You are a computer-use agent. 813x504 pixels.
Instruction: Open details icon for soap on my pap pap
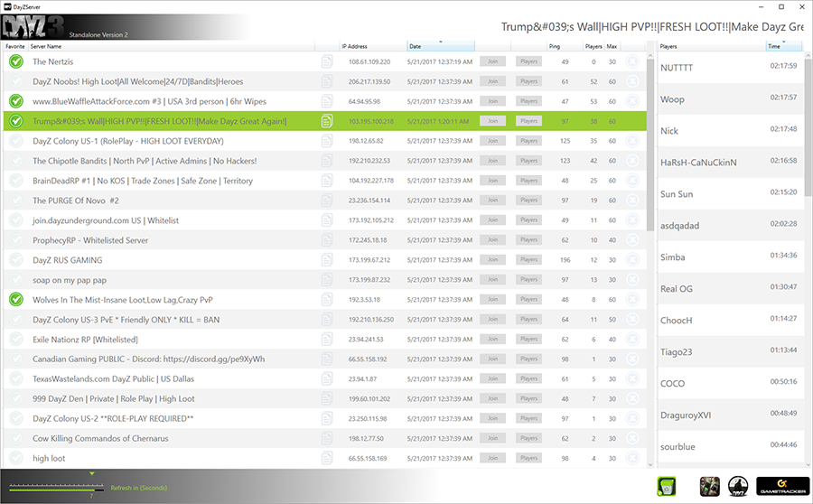pyautogui.click(x=327, y=280)
